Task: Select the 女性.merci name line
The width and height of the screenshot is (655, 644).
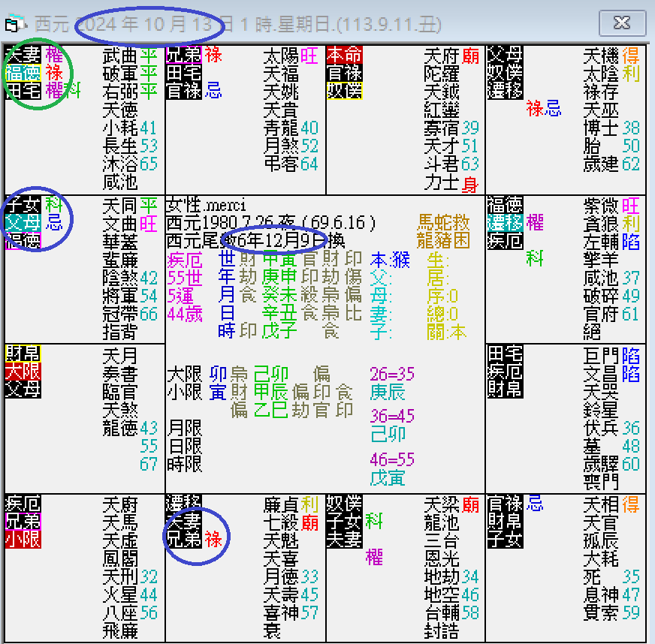Action: pyautogui.click(x=206, y=206)
